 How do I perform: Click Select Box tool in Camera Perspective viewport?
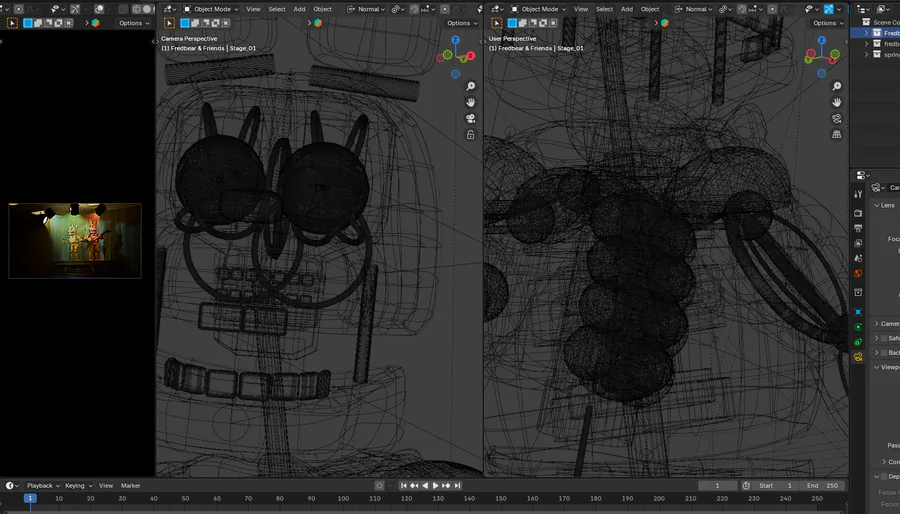(x=169, y=23)
